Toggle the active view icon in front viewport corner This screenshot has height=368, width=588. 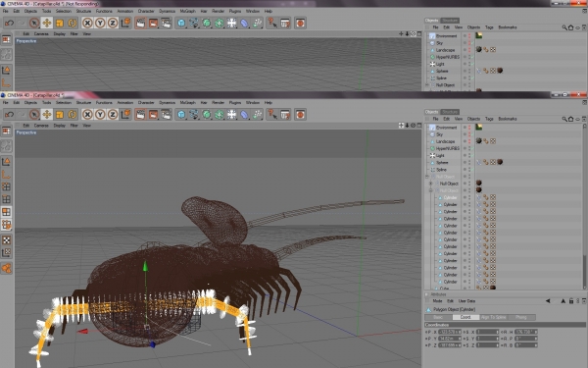tap(419, 126)
